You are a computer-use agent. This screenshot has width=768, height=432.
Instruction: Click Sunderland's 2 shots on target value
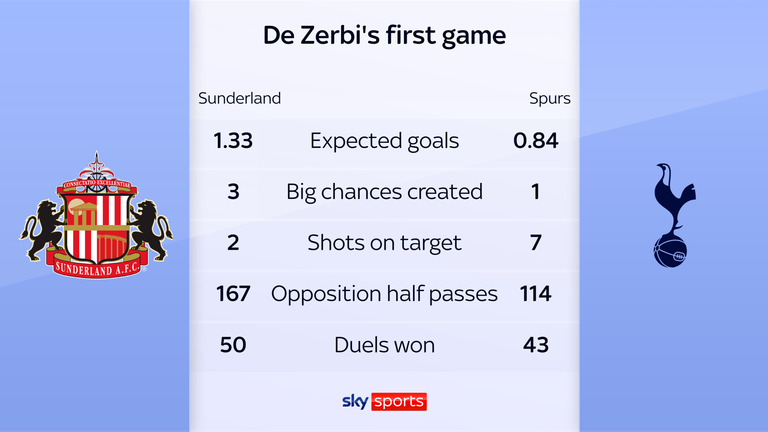[233, 242]
